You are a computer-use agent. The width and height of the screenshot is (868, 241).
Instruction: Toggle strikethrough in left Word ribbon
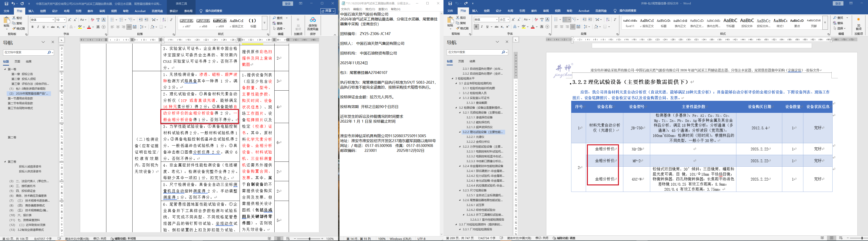click(53, 27)
